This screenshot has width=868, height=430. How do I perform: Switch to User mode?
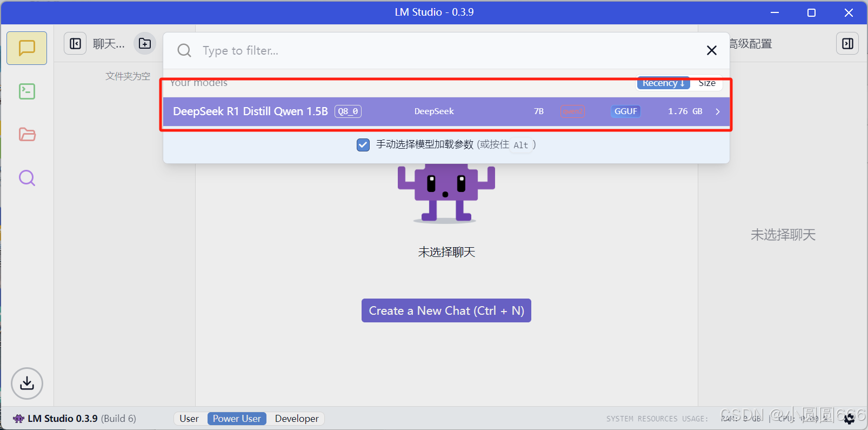pos(189,419)
